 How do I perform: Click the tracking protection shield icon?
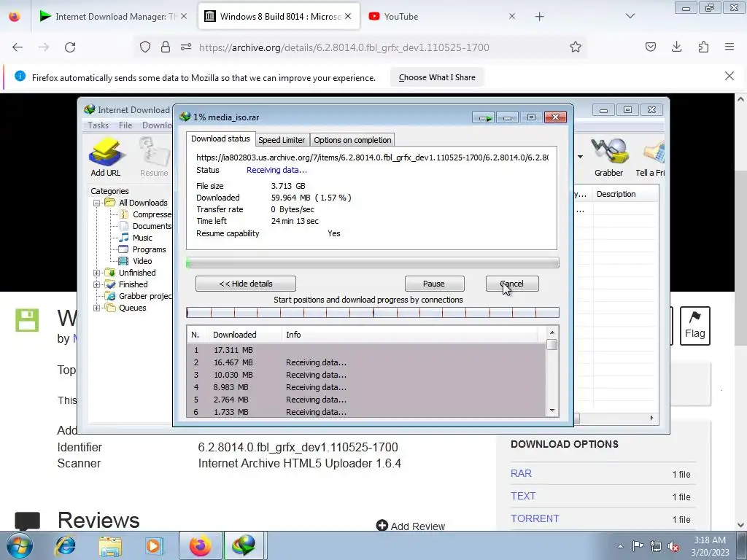[x=145, y=47]
